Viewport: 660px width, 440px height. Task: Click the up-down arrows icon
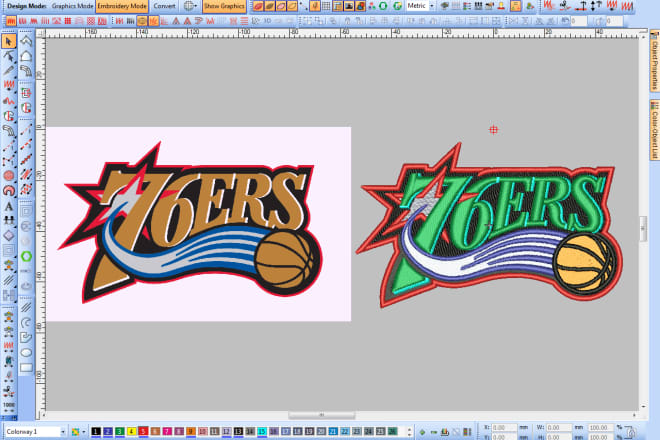(x=596, y=6)
